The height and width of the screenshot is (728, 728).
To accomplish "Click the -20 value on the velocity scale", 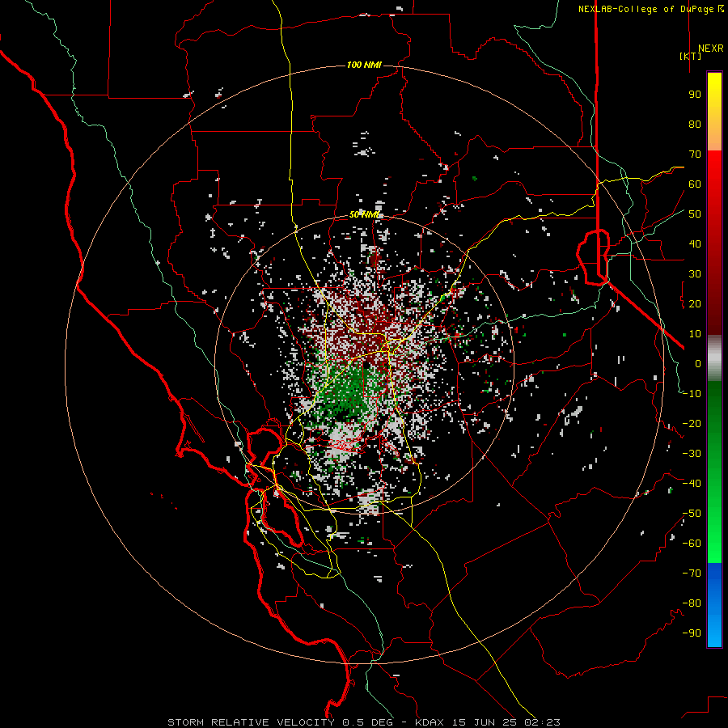I will point(692,424).
